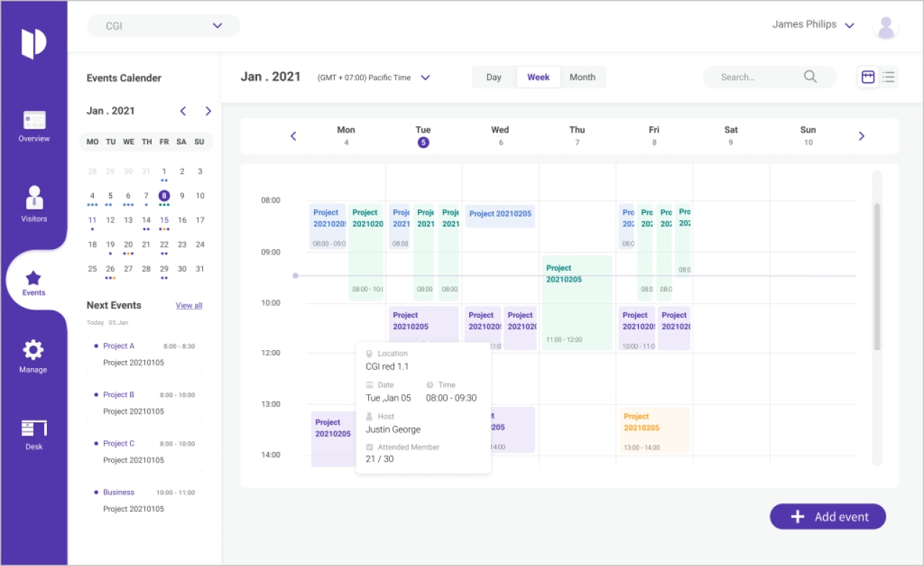Switch to calendar grid view icon
Image resolution: width=924 pixels, height=566 pixels.
tap(868, 77)
